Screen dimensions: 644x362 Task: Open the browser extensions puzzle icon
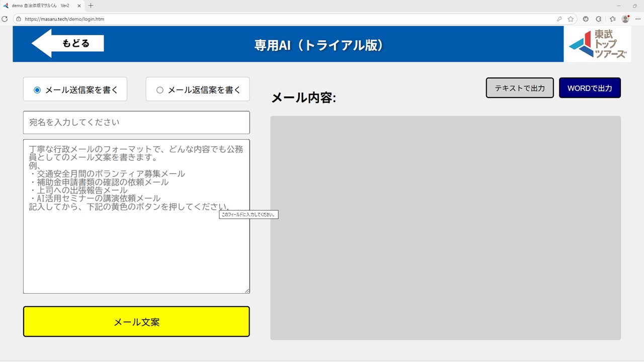pyautogui.click(x=598, y=19)
